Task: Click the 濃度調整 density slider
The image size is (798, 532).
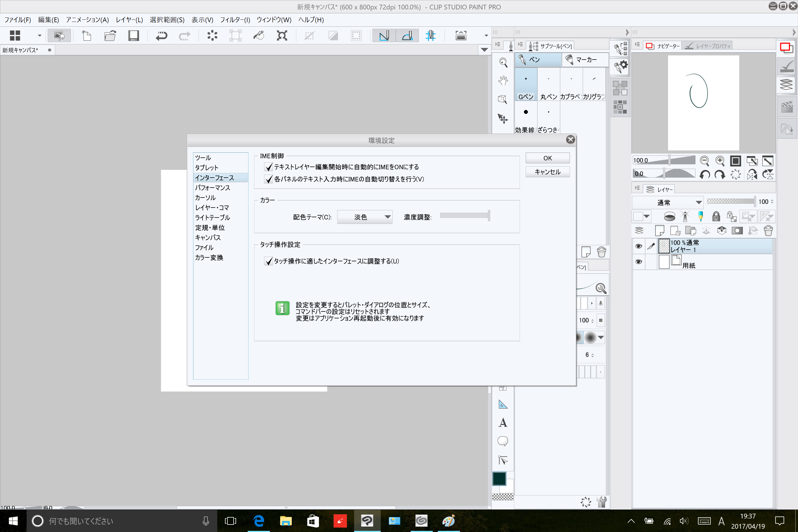Action: tap(464, 216)
